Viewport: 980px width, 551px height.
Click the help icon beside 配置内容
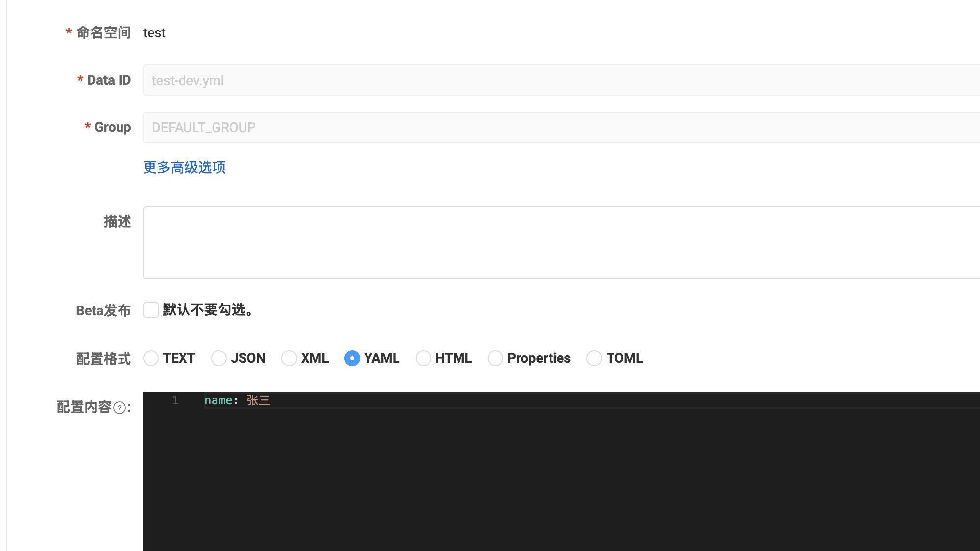tap(120, 408)
